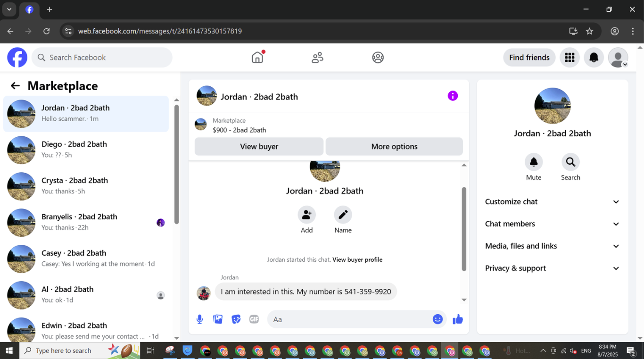Image resolution: width=644 pixels, height=359 pixels.
Task: Open Al 2bad 2bath conversation
Action: tap(86, 295)
